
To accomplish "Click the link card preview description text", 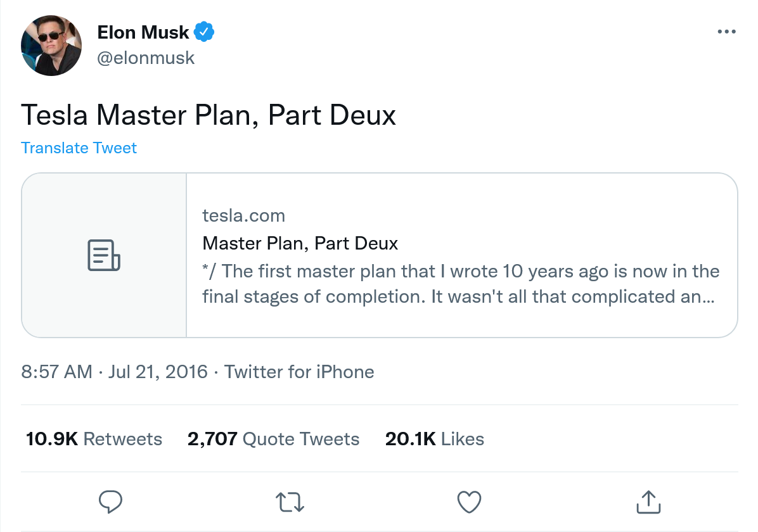I will tap(461, 284).
